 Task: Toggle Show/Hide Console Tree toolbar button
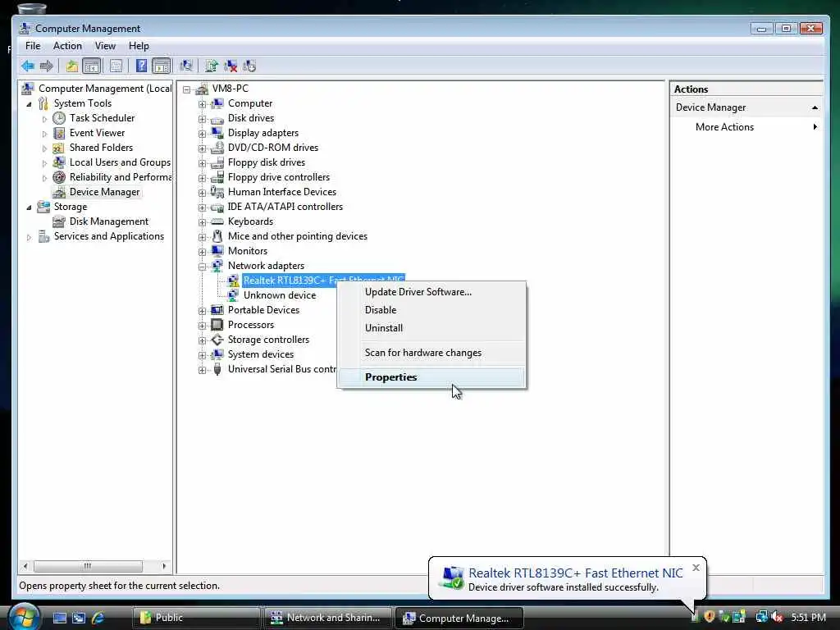[x=92, y=66]
